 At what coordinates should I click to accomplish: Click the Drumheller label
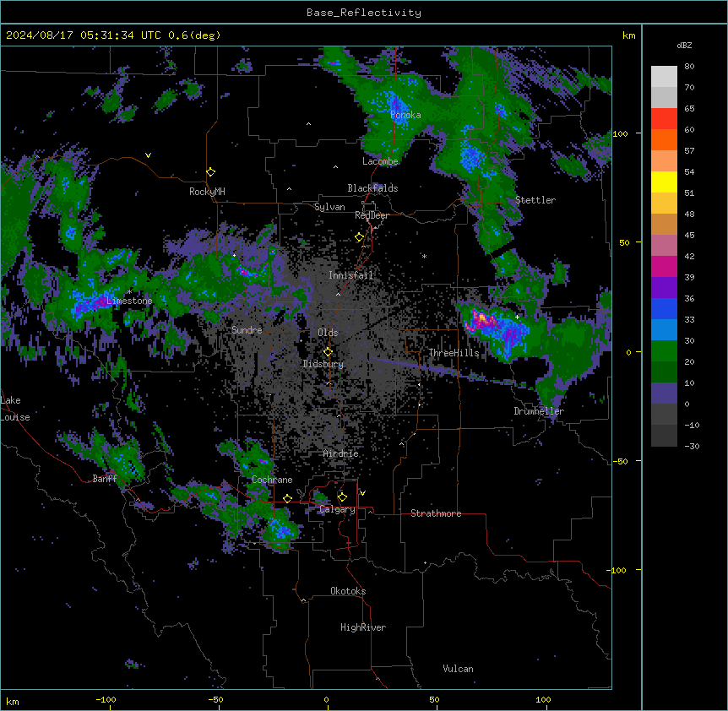(539, 411)
